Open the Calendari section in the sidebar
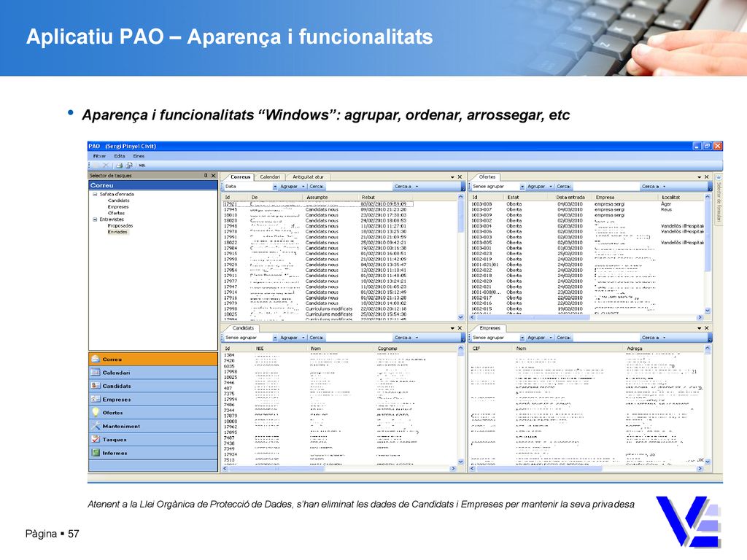 click(x=153, y=373)
